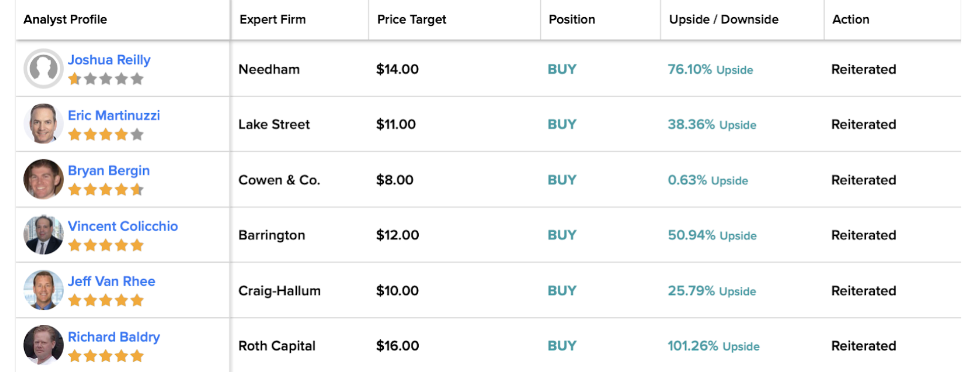The width and height of the screenshot is (980, 382).
Task: Open Richard Baldry analyst link
Action: point(114,337)
